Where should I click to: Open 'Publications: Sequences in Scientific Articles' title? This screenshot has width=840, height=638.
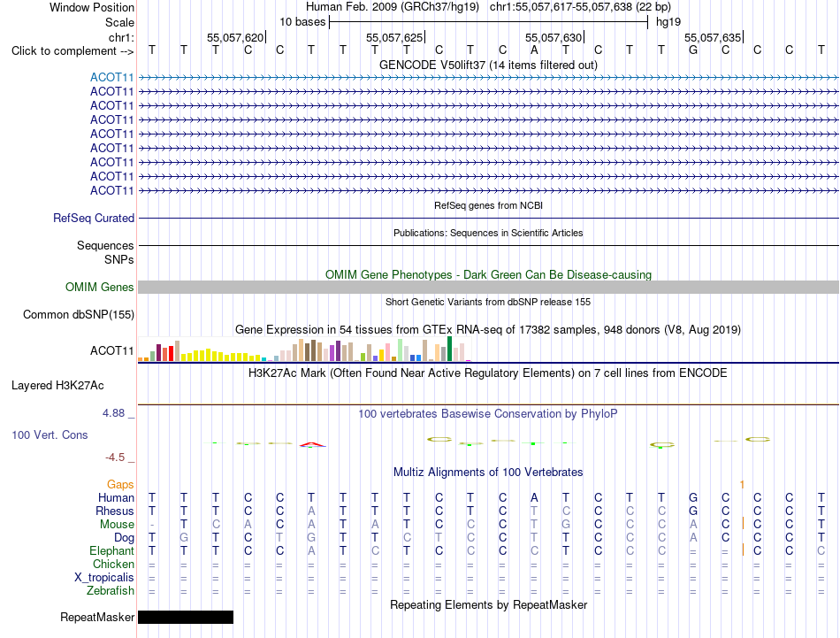point(488,233)
